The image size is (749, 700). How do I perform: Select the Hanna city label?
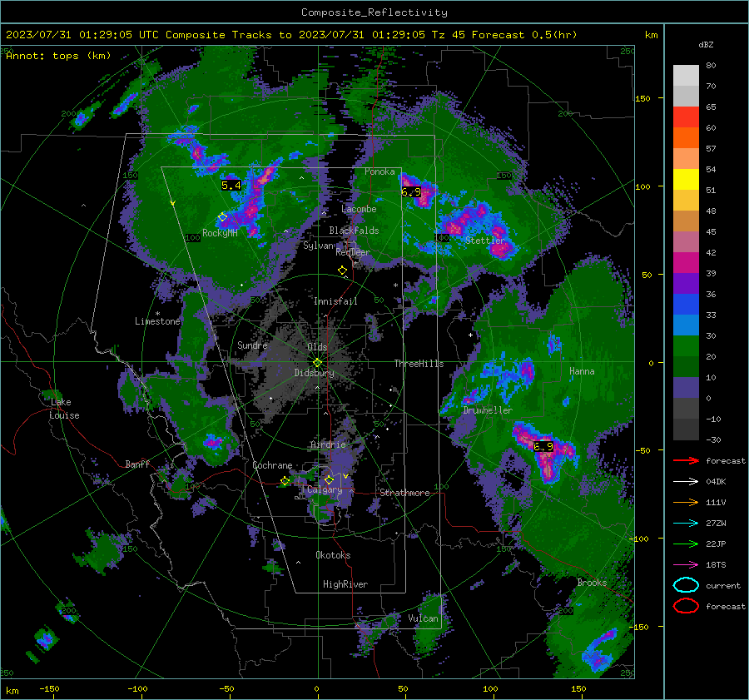(582, 371)
